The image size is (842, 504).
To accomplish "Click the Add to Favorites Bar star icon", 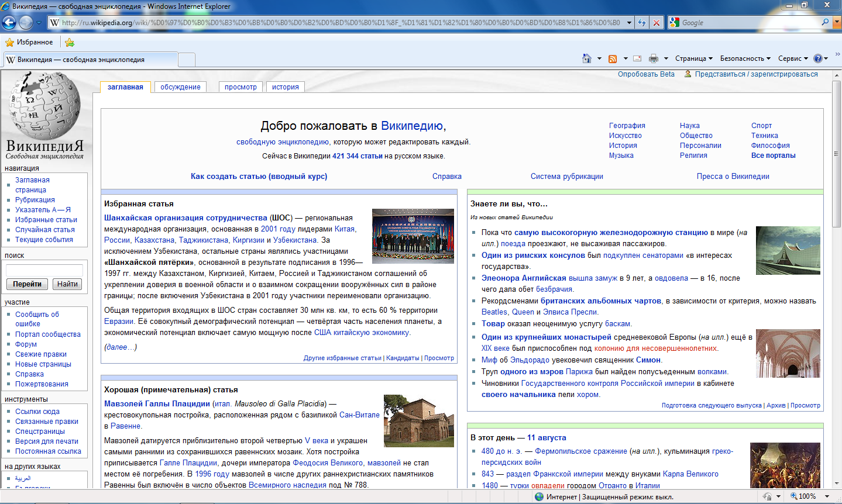I will (x=70, y=42).
